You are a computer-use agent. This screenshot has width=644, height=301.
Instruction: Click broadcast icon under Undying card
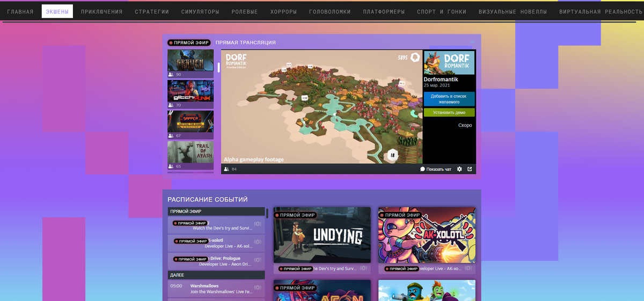pyautogui.click(x=363, y=268)
